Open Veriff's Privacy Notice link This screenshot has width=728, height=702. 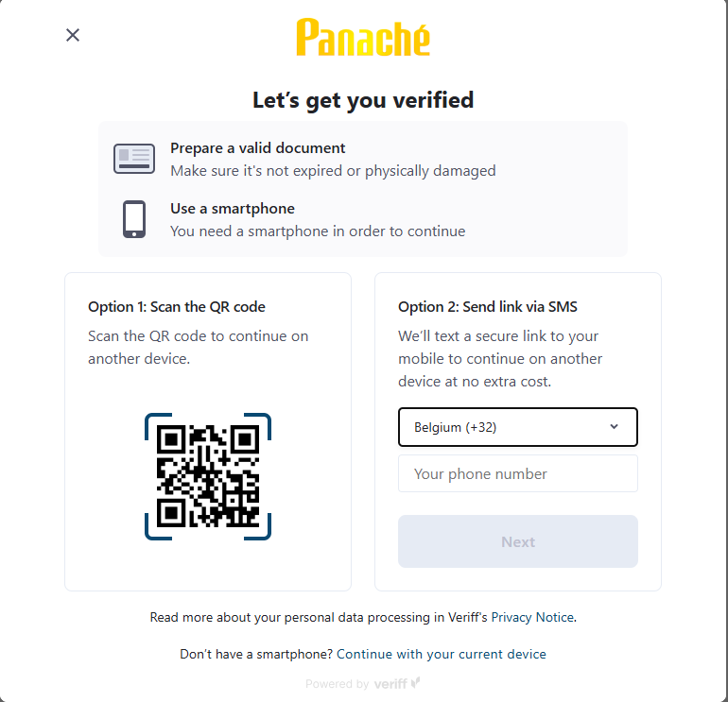(x=532, y=617)
